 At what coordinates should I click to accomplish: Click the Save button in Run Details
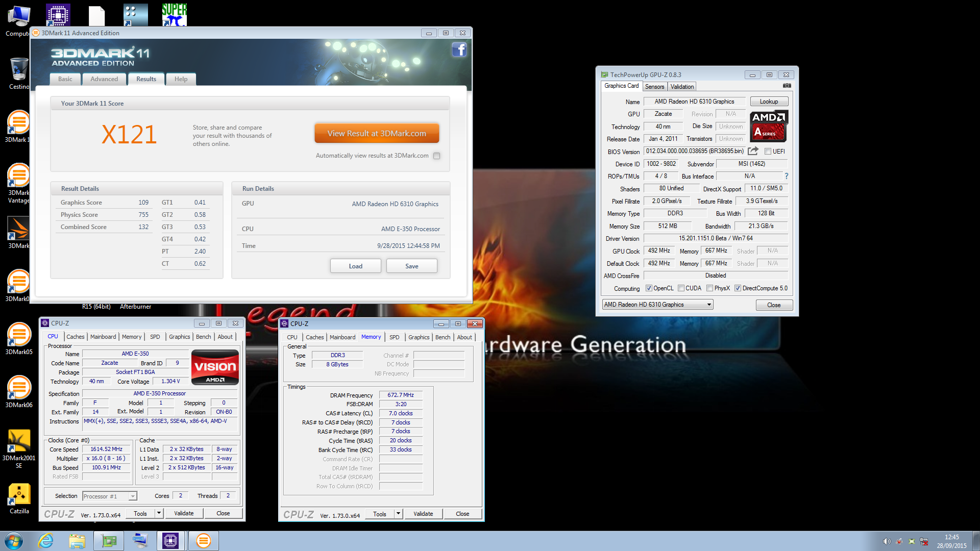pyautogui.click(x=412, y=266)
